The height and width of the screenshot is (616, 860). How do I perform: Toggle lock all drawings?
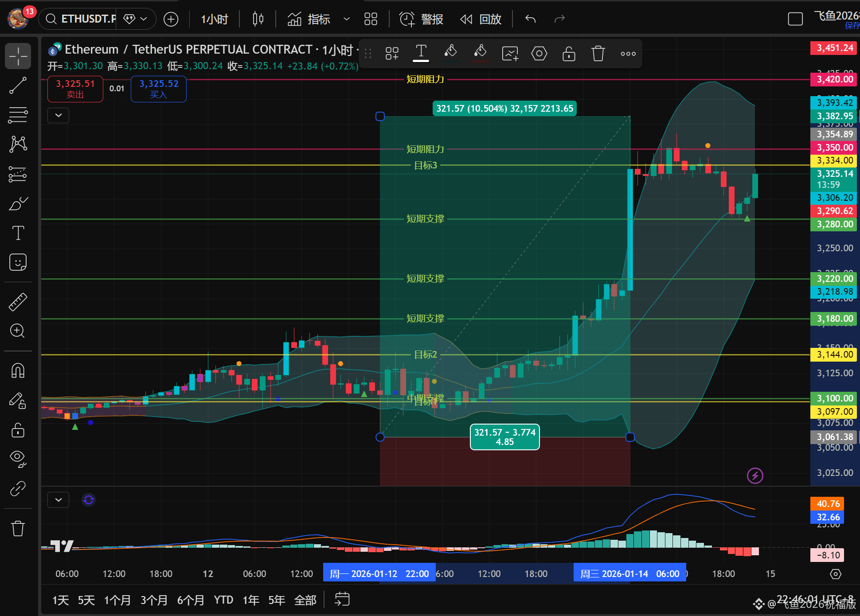coord(18,430)
